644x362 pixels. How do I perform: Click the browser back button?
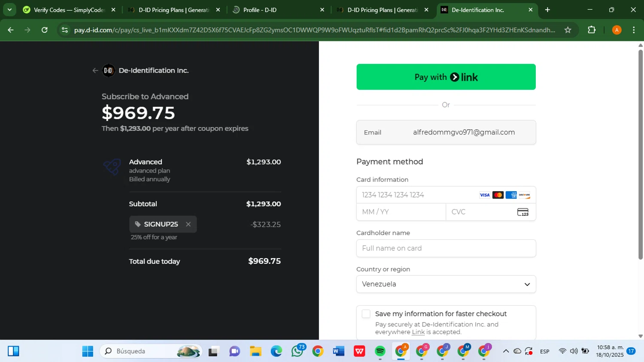[x=11, y=30]
